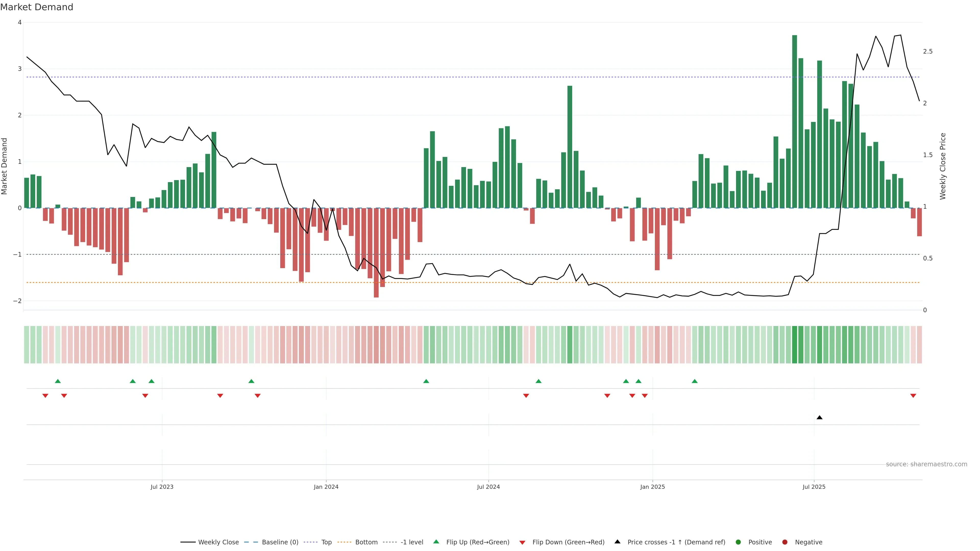
Task: Click the Positive green circle legend icon
Action: click(x=738, y=542)
